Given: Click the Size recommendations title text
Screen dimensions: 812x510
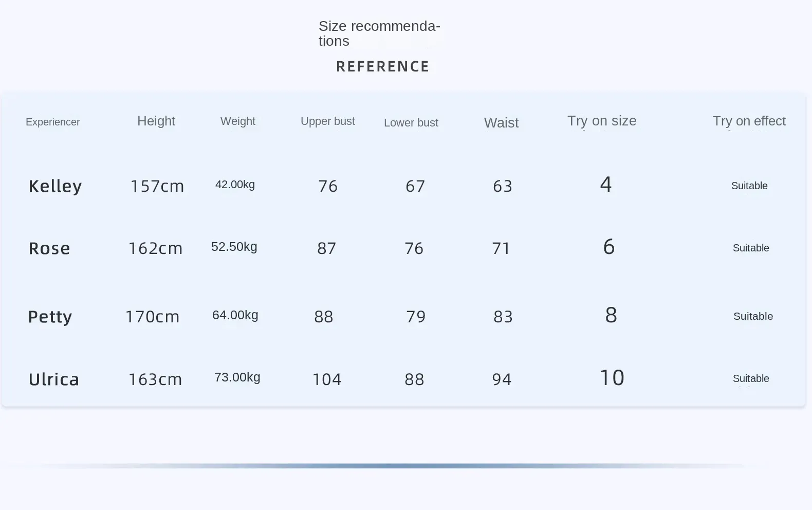Looking at the screenshot, I should tap(379, 33).
